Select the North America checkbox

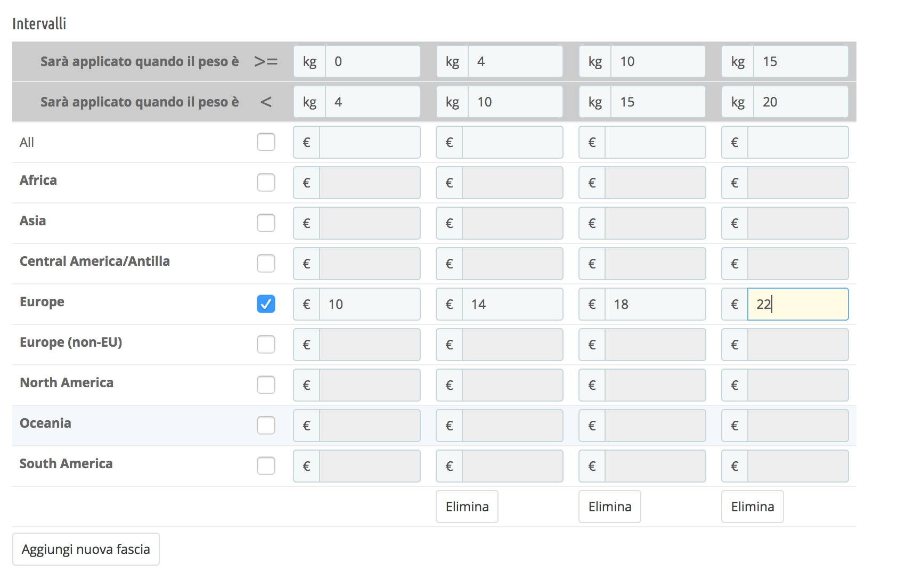click(x=266, y=385)
